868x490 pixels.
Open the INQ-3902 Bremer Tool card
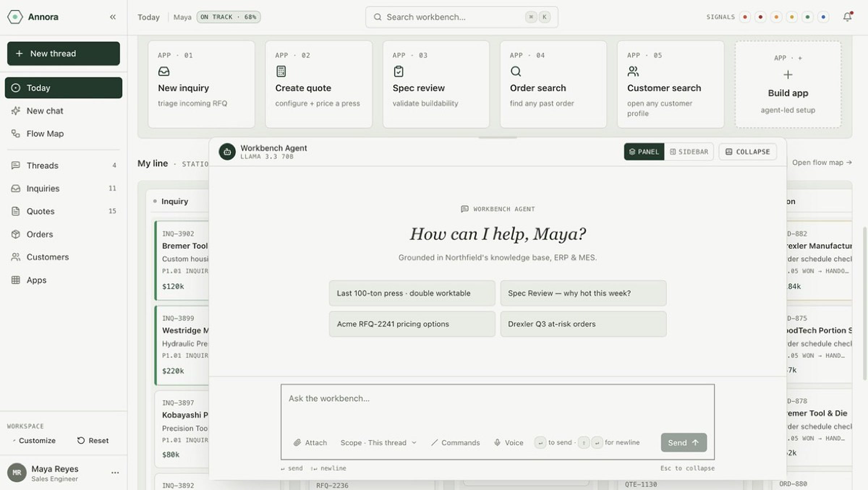[x=182, y=261]
